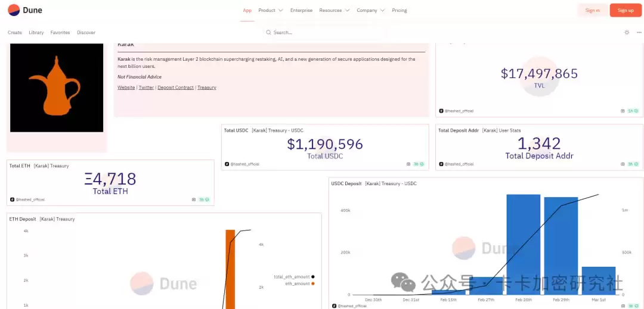The image size is (644, 309).
Task: Expand the Company dropdown menu
Action: coord(370,10)
